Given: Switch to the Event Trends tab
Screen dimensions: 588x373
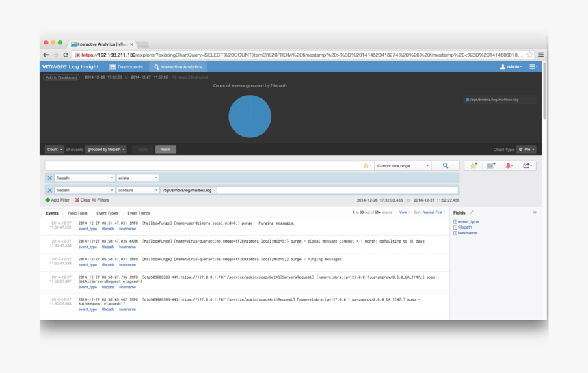Looking at the screenshot, I should (x=139, y=213).
